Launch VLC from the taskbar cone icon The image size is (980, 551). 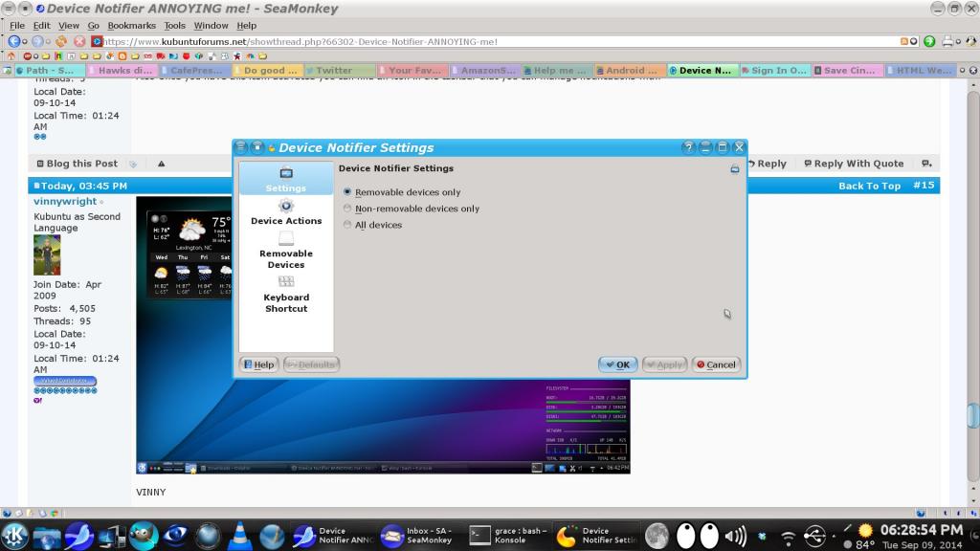coord(240,536)
